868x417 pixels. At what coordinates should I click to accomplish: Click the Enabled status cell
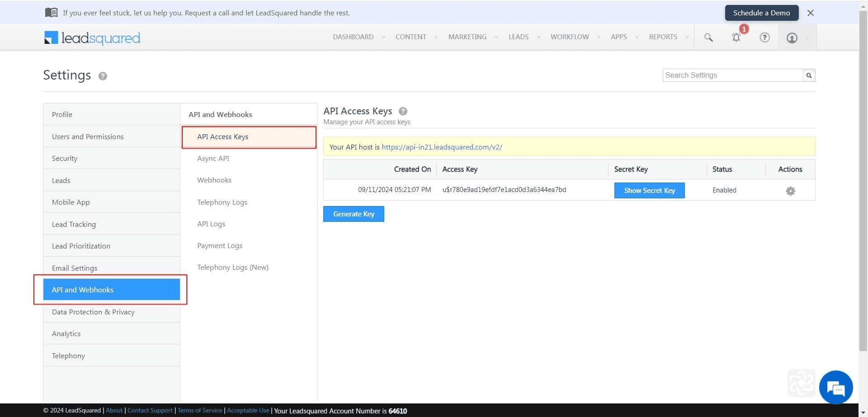[x=724, y=190]
